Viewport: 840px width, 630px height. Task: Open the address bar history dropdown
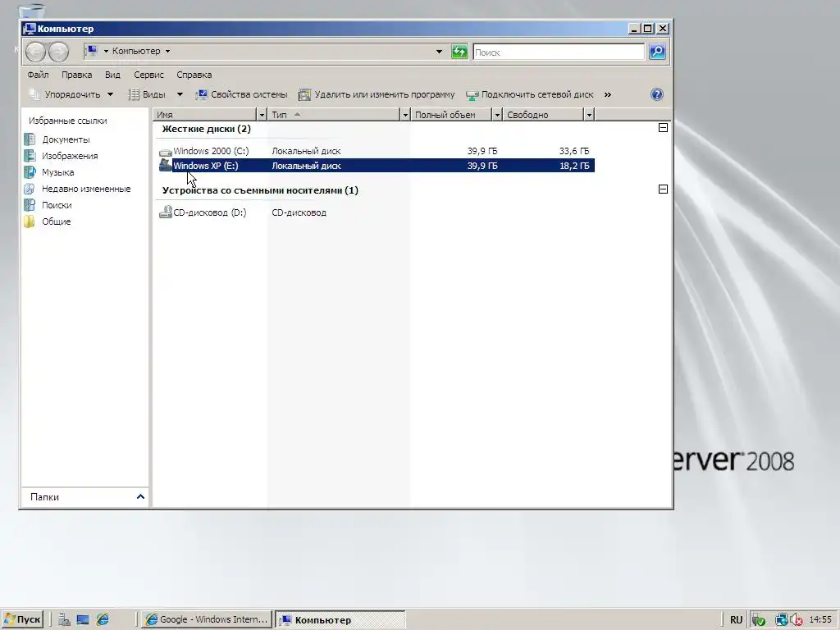tap(439, 52)
